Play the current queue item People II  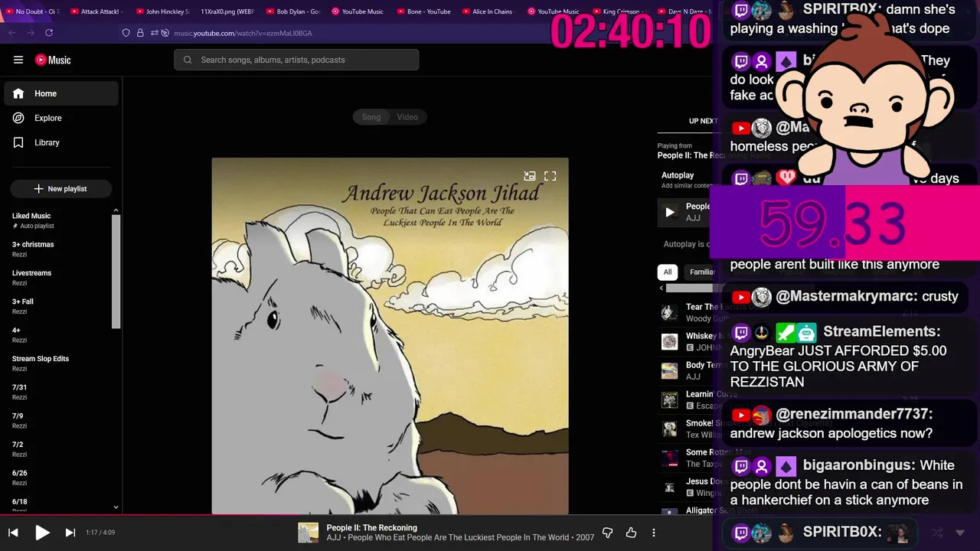coord(670,213)
